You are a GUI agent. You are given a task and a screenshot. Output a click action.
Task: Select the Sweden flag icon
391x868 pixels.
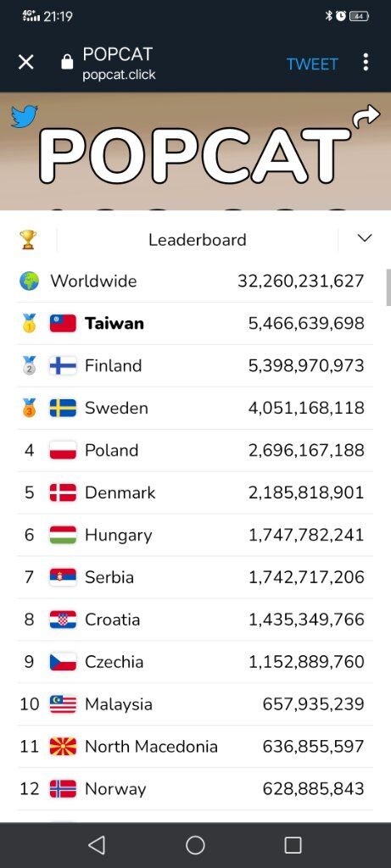[63, 408]
